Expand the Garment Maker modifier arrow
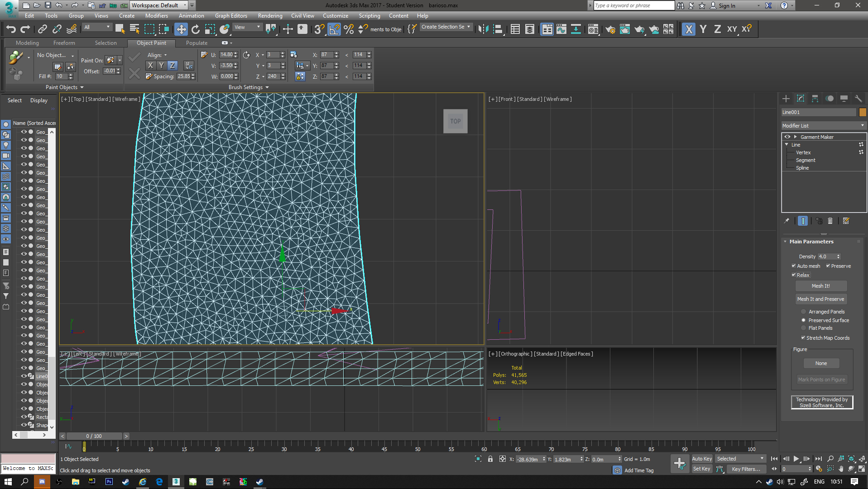The image size is (868, 489). coord(796,137)
